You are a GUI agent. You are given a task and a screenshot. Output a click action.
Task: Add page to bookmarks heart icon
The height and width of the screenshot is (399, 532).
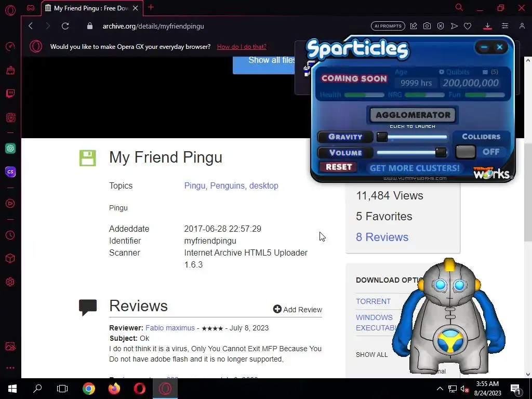click(x=468, y=26)
